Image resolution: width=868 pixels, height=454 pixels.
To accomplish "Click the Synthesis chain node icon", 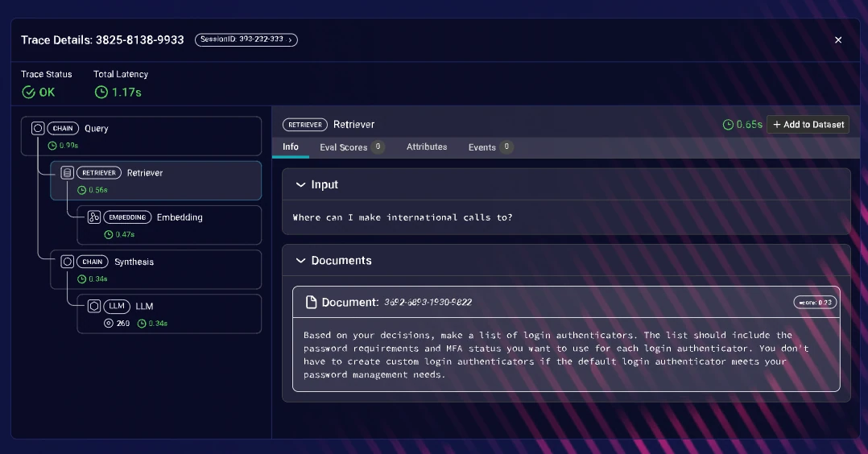I will [x=67, y=262].
